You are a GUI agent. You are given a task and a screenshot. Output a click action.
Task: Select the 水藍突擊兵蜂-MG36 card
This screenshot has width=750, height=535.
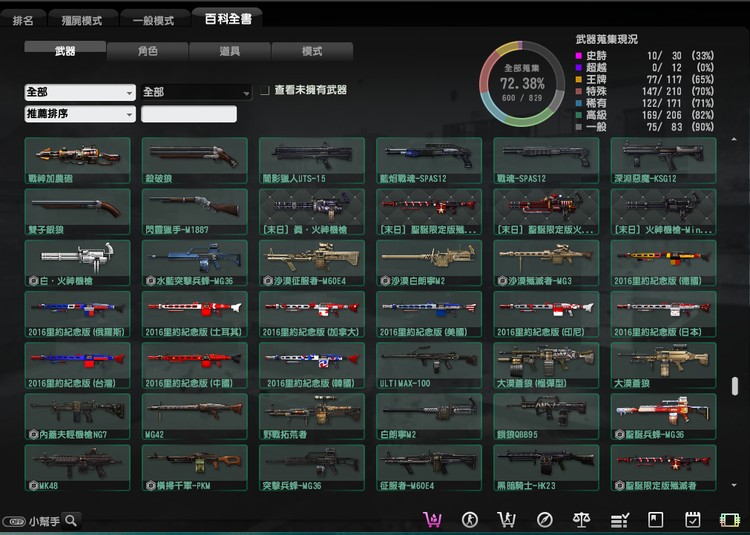pos(195,263)
